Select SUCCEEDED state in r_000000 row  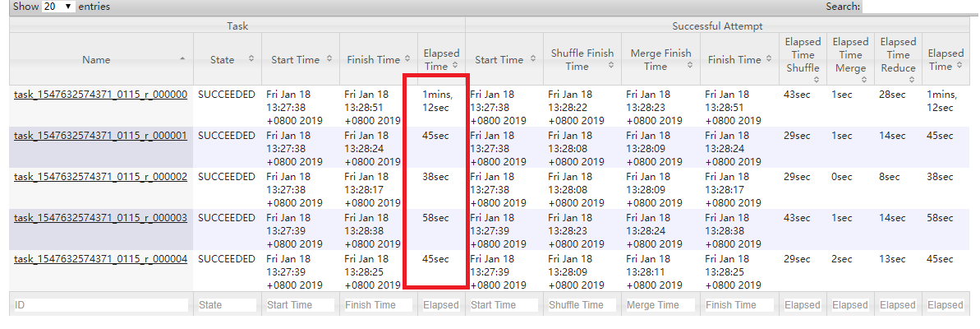227,95
